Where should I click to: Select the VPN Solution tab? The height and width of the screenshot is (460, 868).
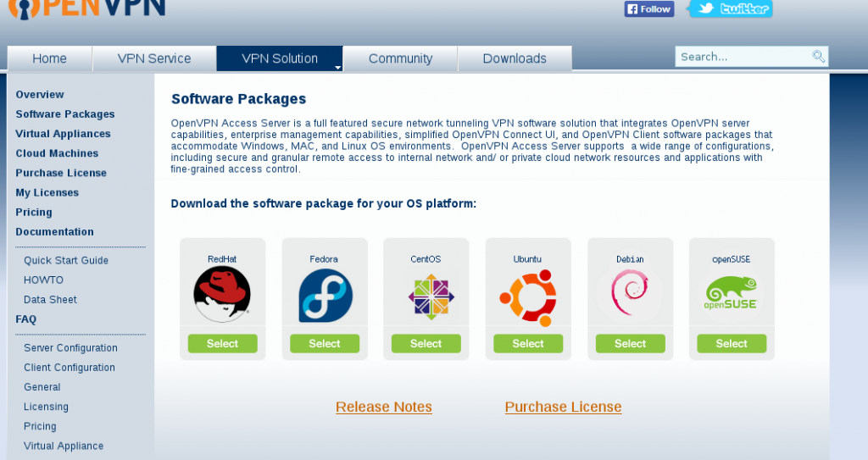click(x=280, y=58)
